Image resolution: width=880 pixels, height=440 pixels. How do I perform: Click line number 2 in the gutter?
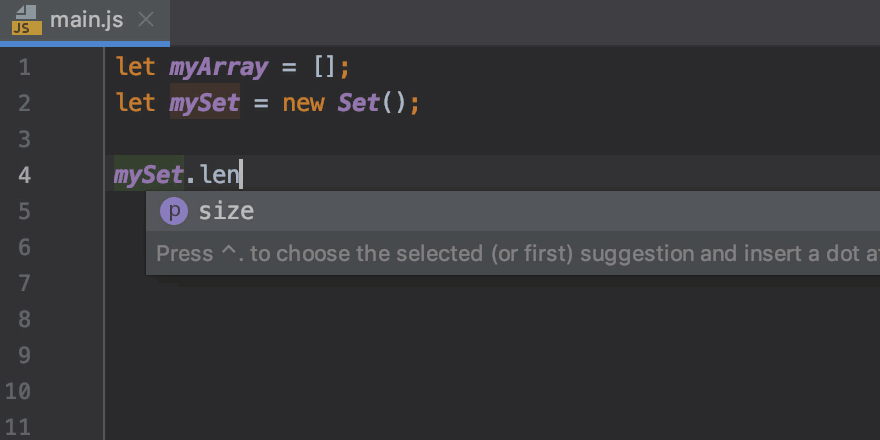(24, 103)
